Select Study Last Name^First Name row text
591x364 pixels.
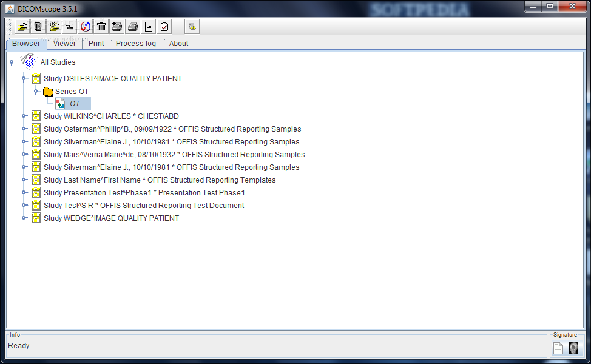pos(160,180)
